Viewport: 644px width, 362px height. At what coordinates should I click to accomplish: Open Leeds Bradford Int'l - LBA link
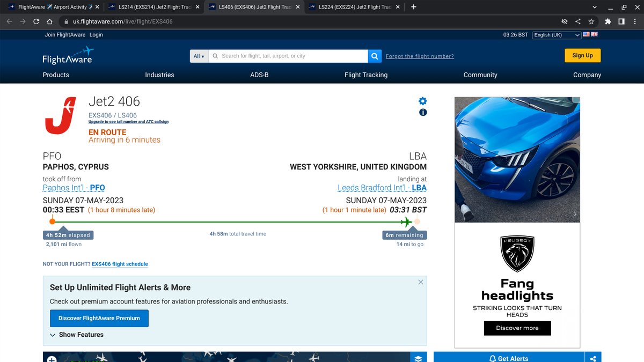click(x=382, y=188)
